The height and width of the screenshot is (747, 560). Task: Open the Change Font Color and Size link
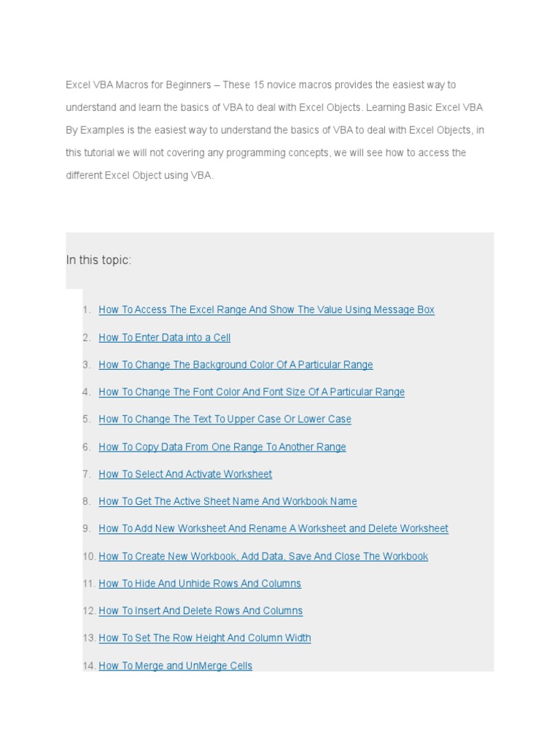coord(252,392)
